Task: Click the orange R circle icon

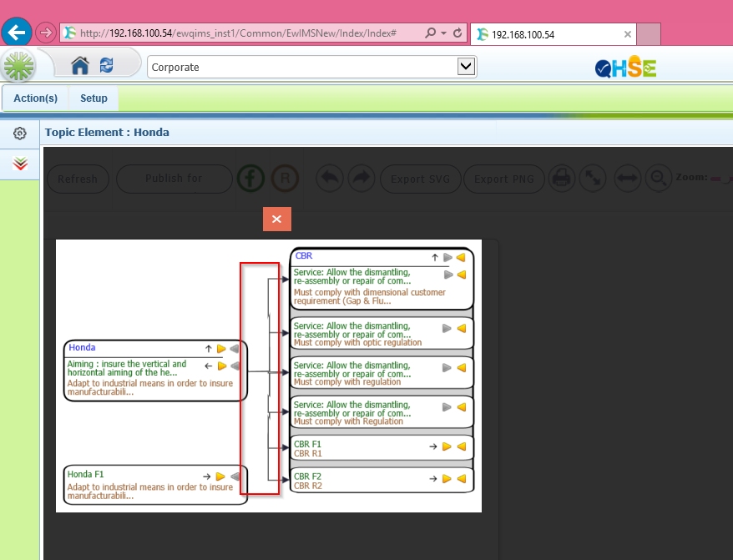Action: [x=286, y=178]
